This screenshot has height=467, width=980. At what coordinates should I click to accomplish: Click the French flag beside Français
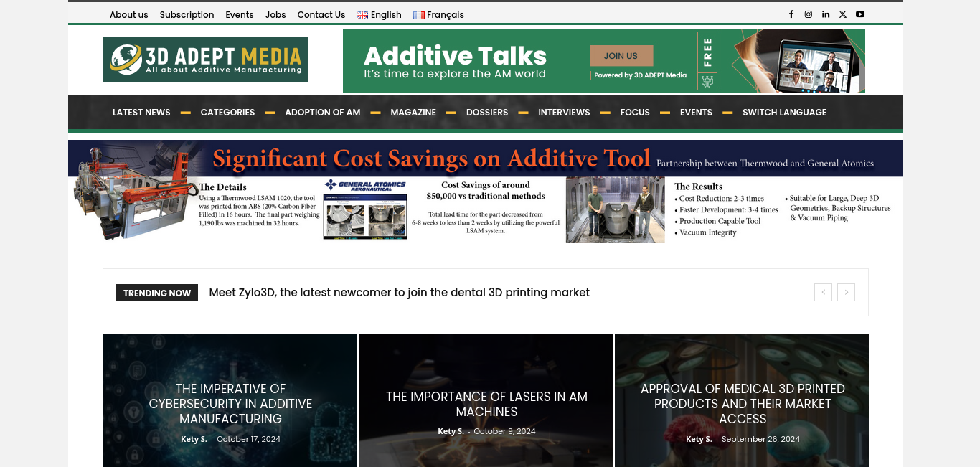point(419,15)
